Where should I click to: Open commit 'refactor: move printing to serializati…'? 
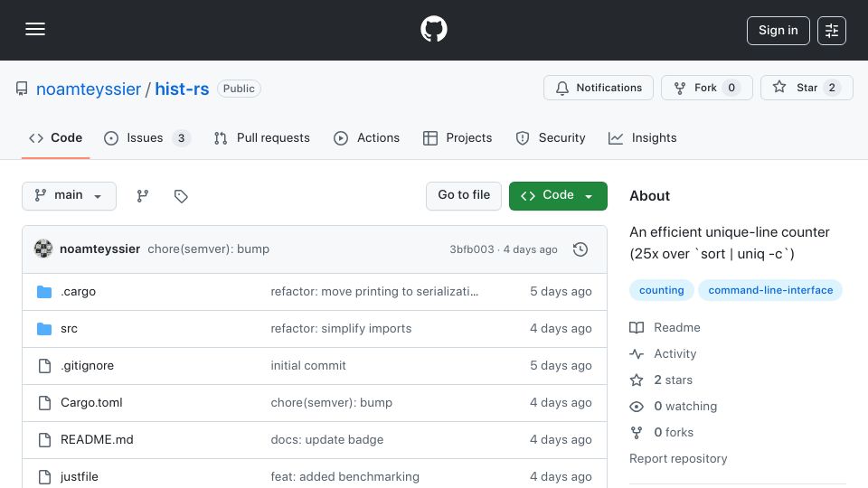tap(374, 292)
